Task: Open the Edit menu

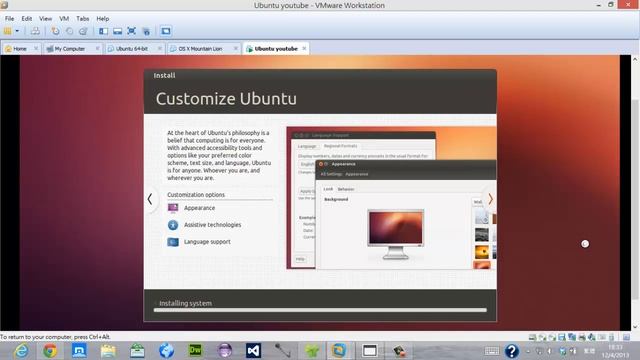Action: [x=27, y=19]
